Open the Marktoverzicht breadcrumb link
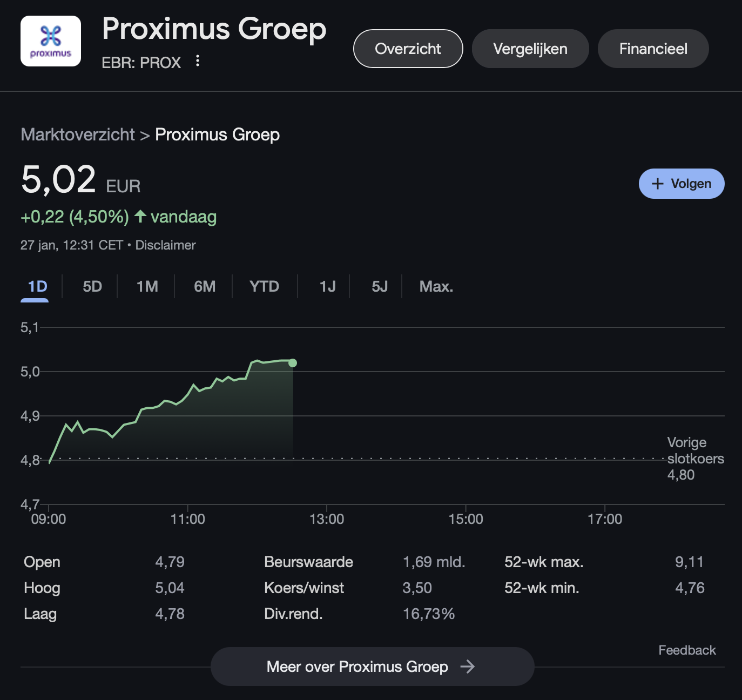This screenshot has width=742, height=700. (78, 134)
